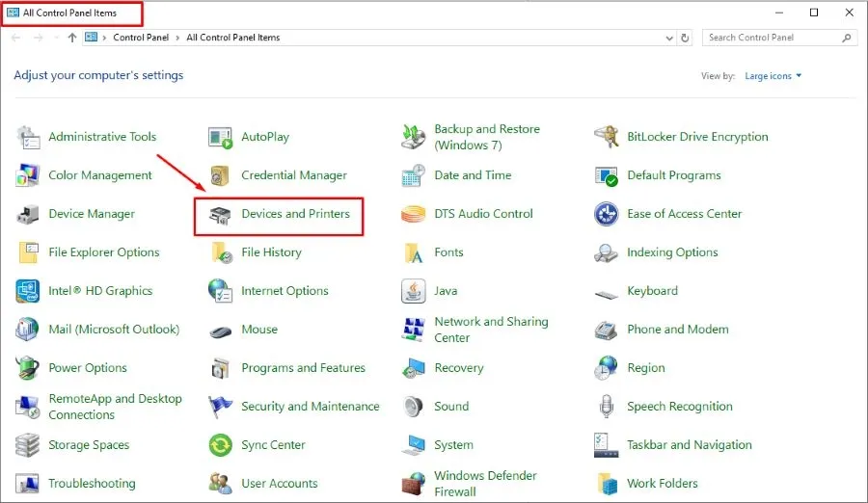Open the Network and Sharing Center link
The height and width of the screenshot is (503, 868).
tap(491, 330)
